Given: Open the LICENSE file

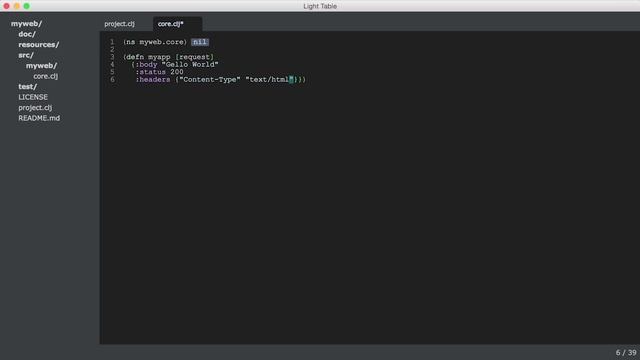Looking at the screenshot, I should 33,97.
